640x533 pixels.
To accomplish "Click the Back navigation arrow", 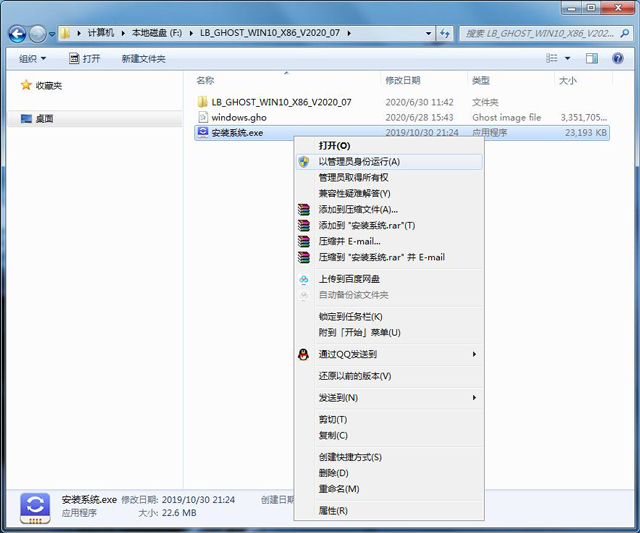I will [x=17, y=34].
